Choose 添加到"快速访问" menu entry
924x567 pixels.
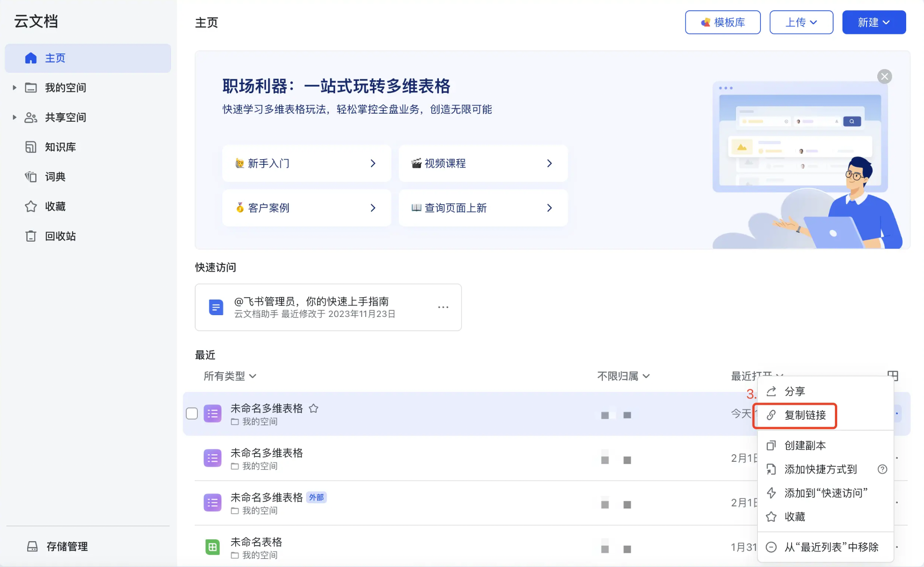click(826, 493)
